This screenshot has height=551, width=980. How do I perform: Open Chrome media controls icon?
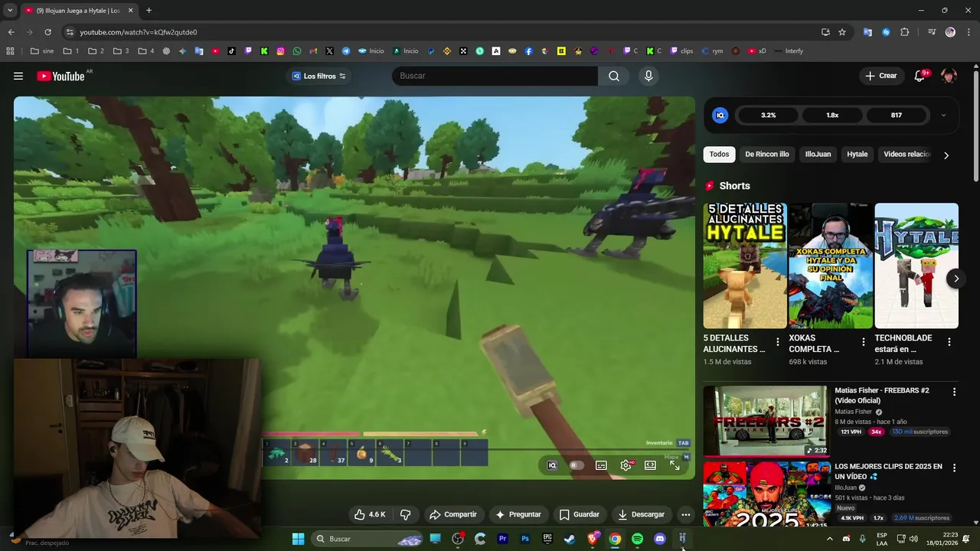tap(932, 32)
